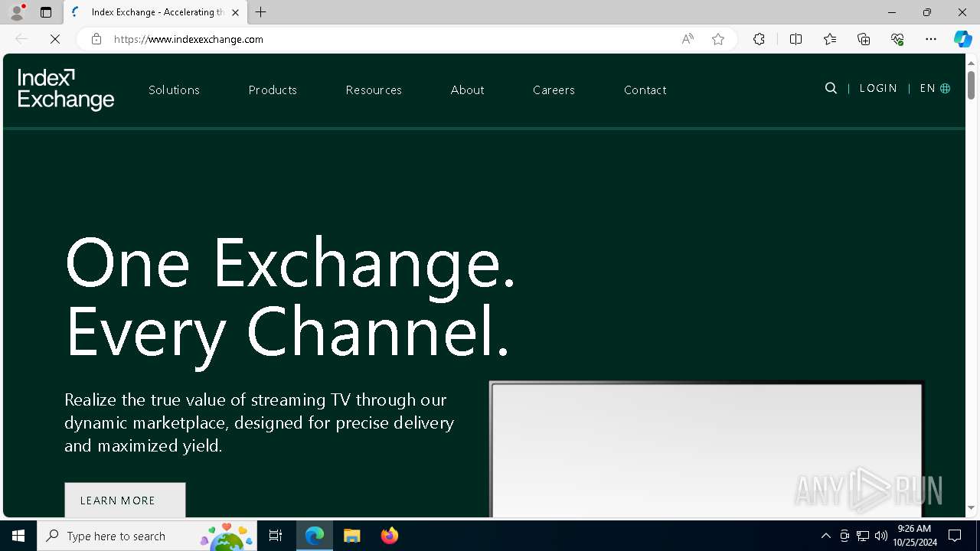Screen dimensions: 980x551
Task: Open the Extensions menu
Action: pyautogui.click(x=759, y=39)
